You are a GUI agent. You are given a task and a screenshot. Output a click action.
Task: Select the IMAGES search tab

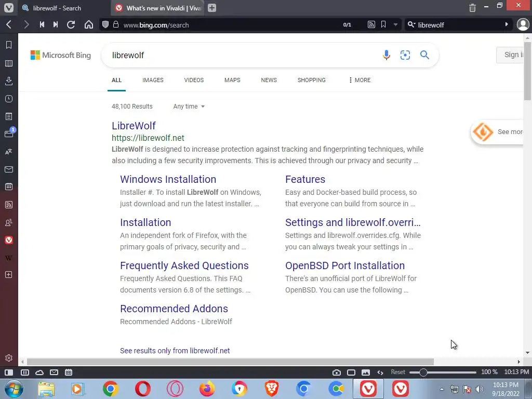[153, 80]
